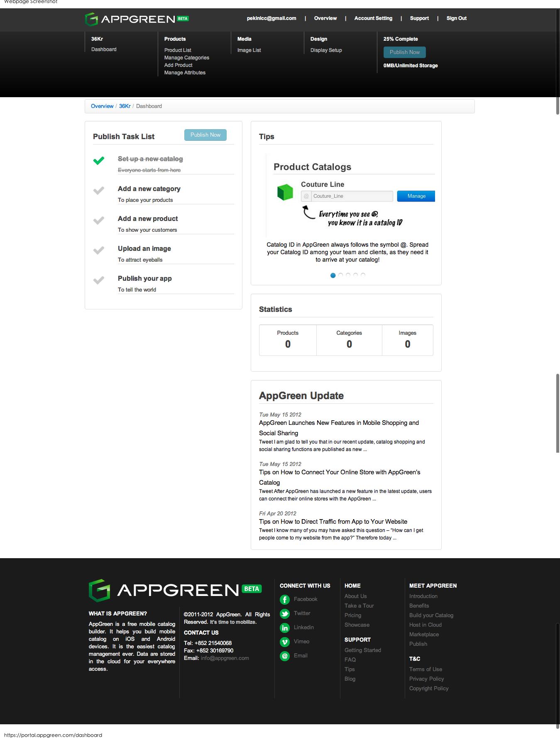Click the BETA badge in the header

tap(183, 19)
